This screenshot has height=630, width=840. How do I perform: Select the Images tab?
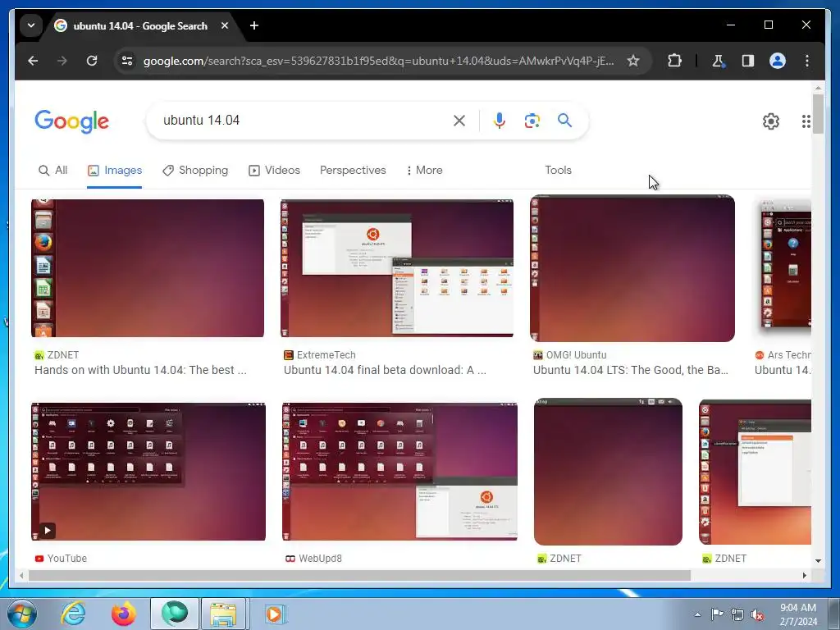coord(115,171)
